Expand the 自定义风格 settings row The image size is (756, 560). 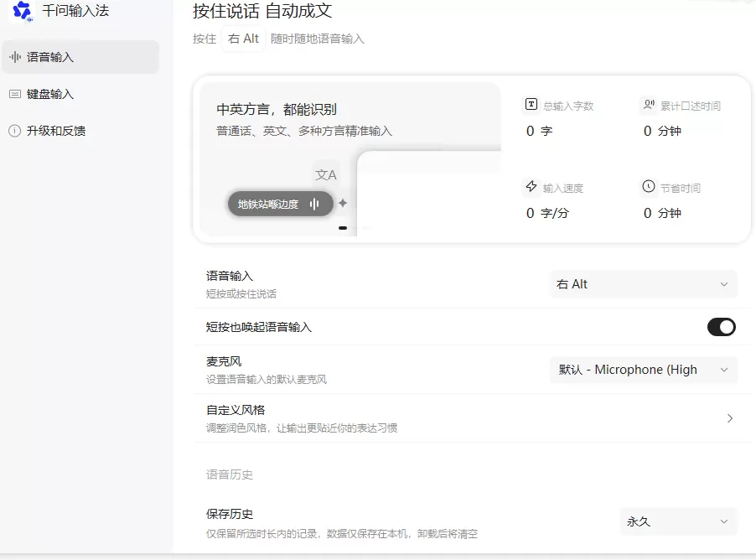coord(472,418)
